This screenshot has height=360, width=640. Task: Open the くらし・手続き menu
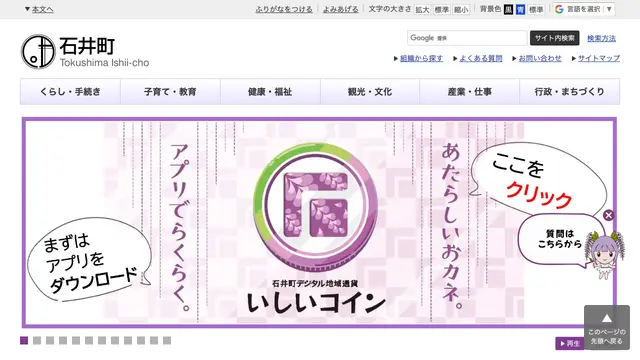70,92
